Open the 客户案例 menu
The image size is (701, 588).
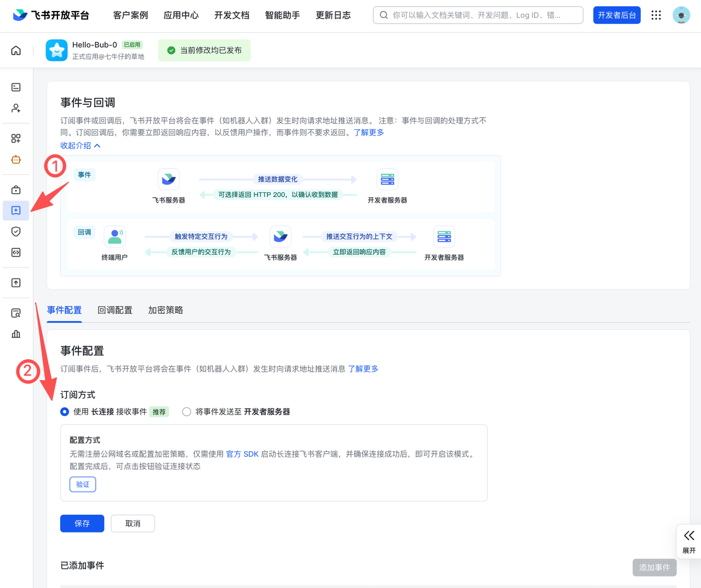(130, 15)
